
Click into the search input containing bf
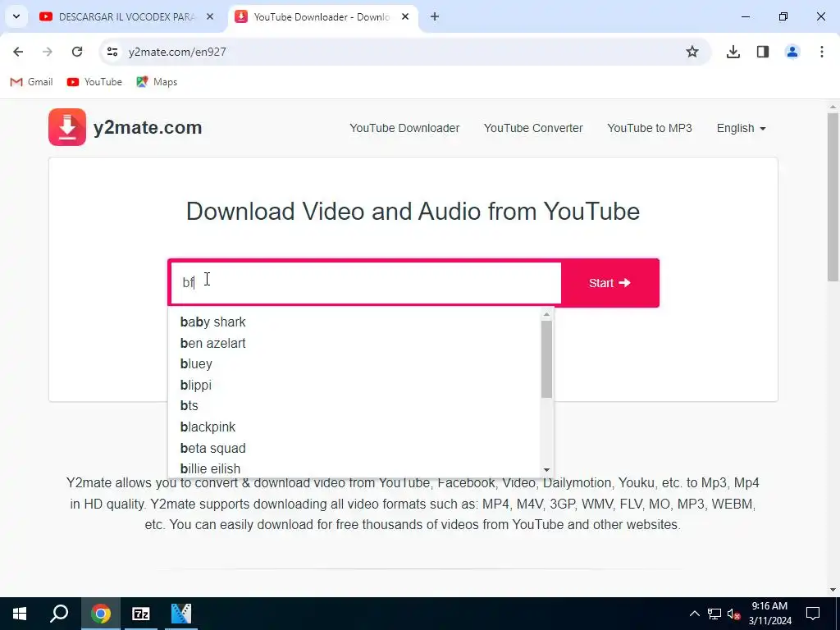(x=365, y=283)
